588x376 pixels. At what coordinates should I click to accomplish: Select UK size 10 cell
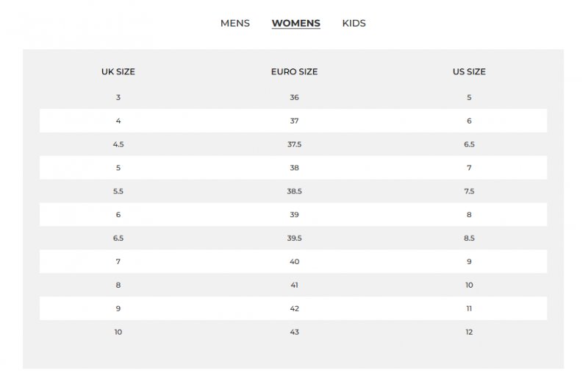pos(118,332)
